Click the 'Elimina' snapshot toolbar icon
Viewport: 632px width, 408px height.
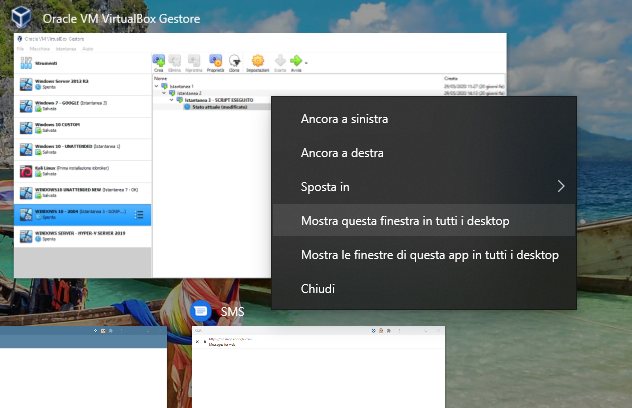175,63
